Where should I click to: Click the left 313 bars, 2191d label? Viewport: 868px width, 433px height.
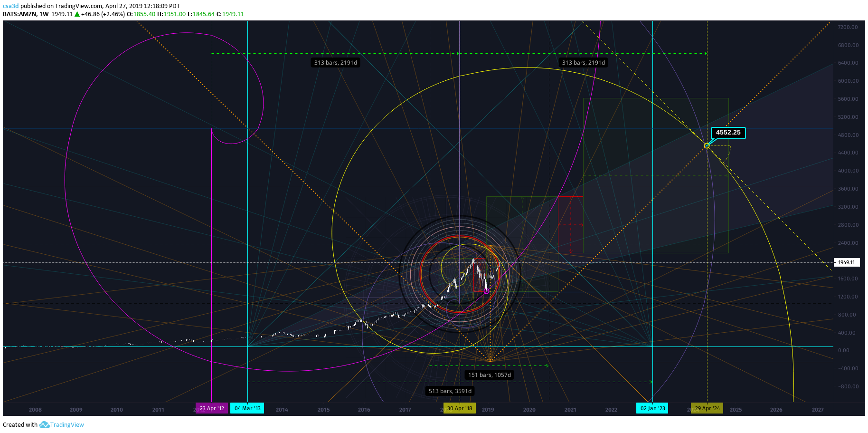[336, 63]
